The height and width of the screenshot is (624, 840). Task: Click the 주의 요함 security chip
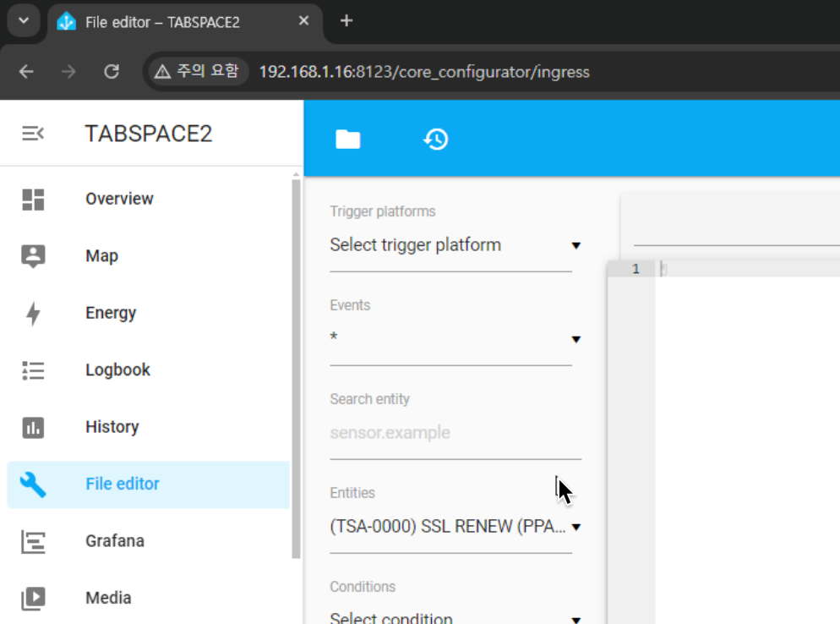click(x=197, y=71)
